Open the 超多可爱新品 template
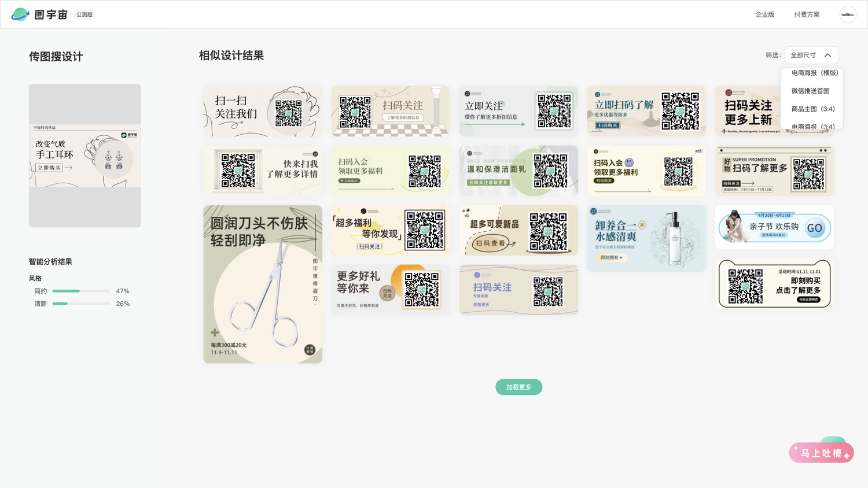The image size is (868, 488). 518,230
